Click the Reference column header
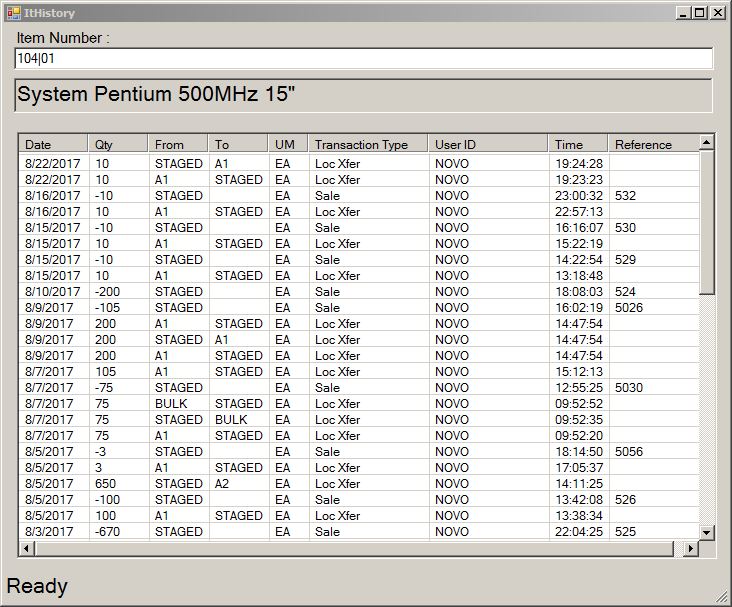 (x=652, y=144)
